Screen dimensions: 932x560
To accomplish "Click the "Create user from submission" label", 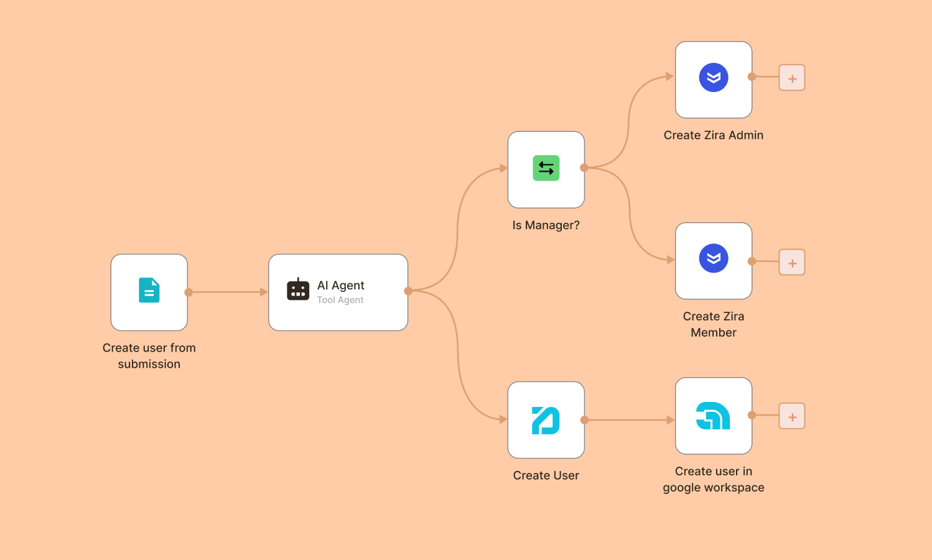I will (x=149, y=356).
